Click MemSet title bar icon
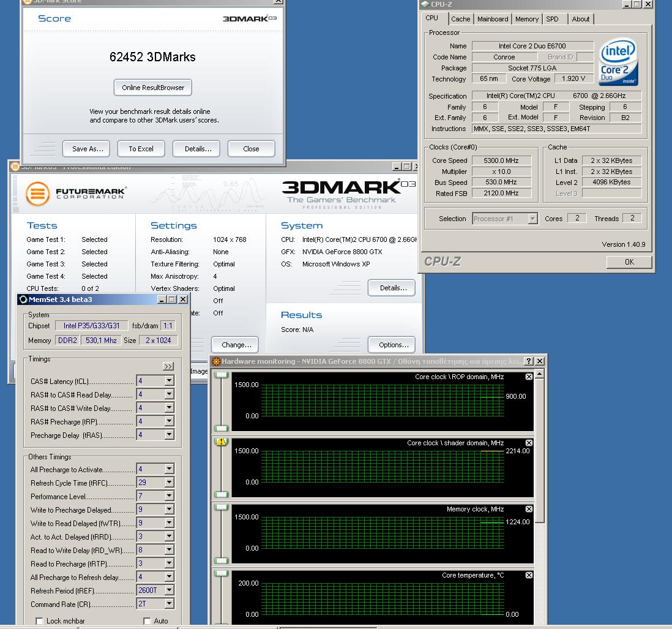Viewport: 672px width, 629px height. pos(23,299)
